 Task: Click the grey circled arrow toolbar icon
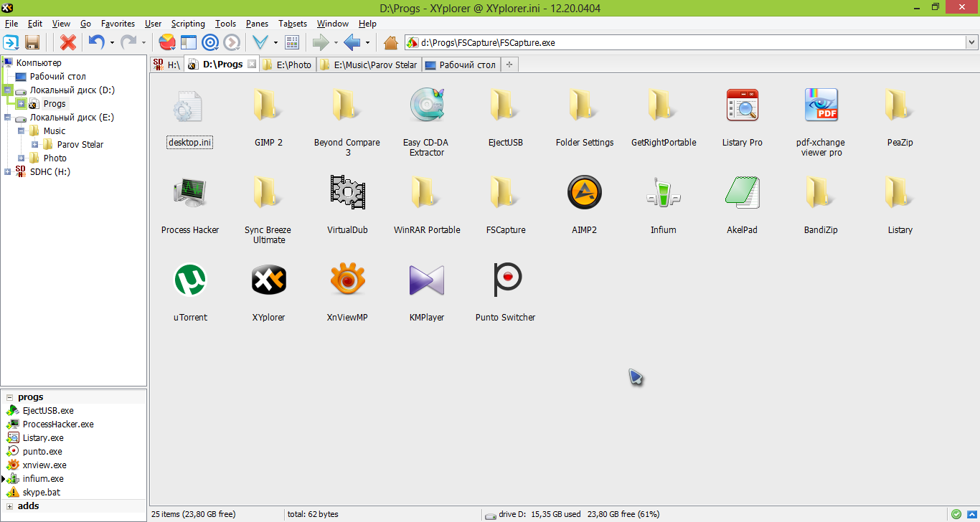point(231,42)
